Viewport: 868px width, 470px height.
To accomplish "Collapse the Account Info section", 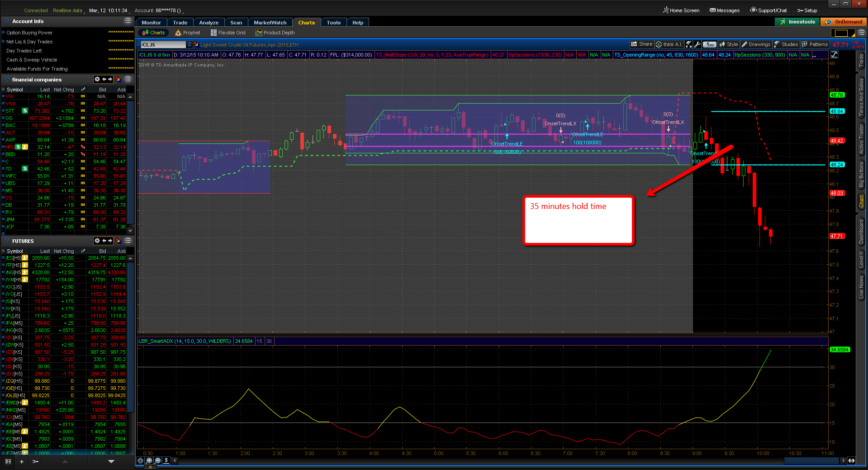I will (7, 21).
